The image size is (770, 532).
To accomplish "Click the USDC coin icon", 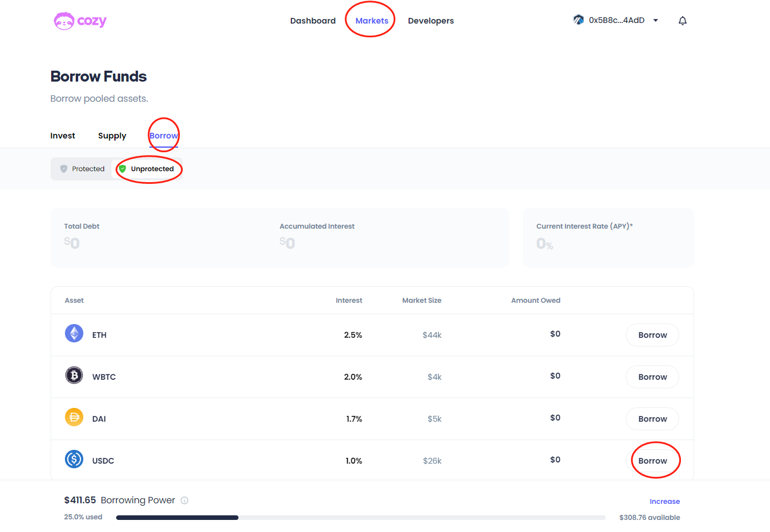I will pyautogui.click(x=74, y=460).
